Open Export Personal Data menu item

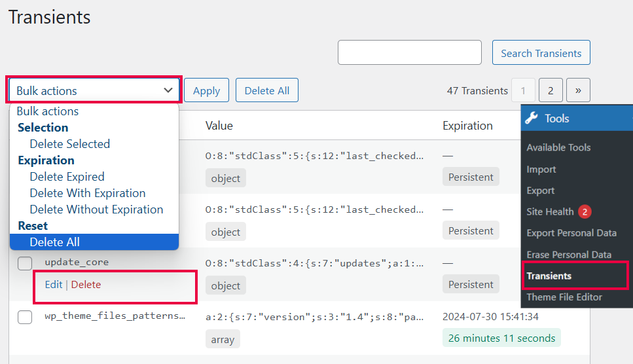click(571, 233)
